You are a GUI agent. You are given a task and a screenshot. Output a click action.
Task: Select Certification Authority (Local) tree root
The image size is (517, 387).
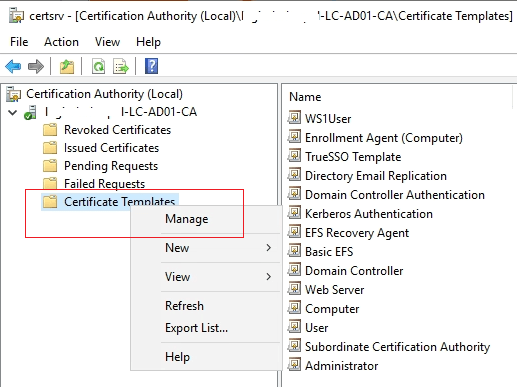[104, 94]
